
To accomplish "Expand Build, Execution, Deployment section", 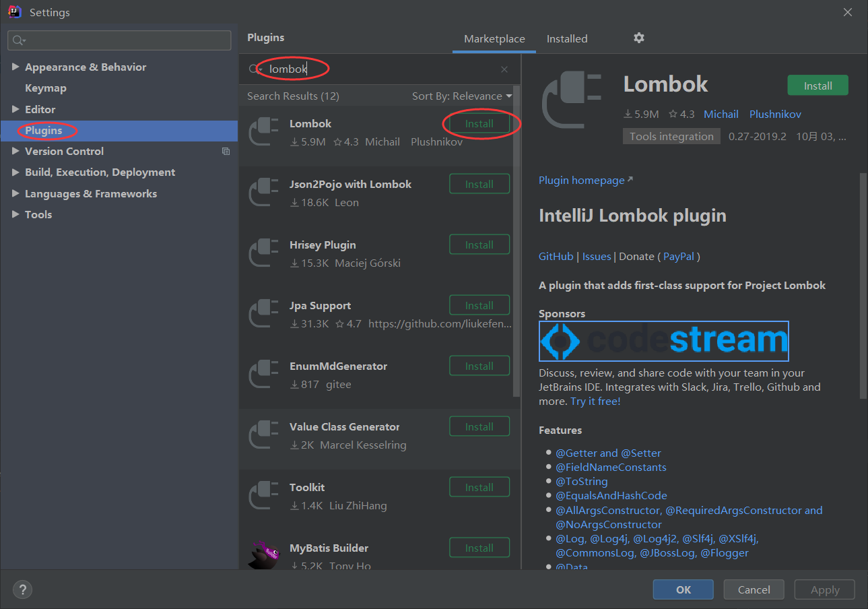I will [15, 172].
